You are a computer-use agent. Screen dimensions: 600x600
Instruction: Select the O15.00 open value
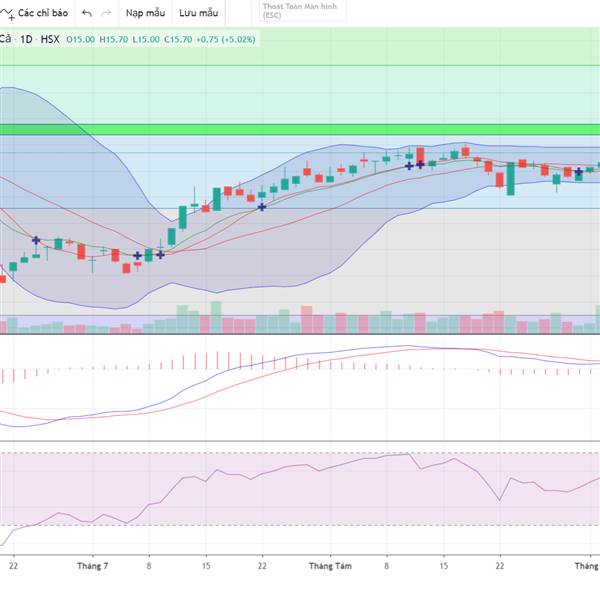[80, 39]
